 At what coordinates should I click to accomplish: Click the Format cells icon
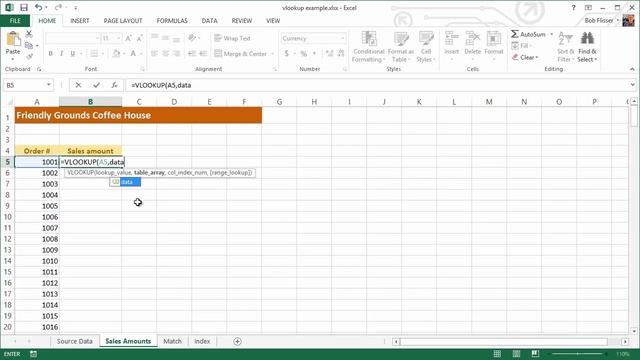[x=493, y=39]
